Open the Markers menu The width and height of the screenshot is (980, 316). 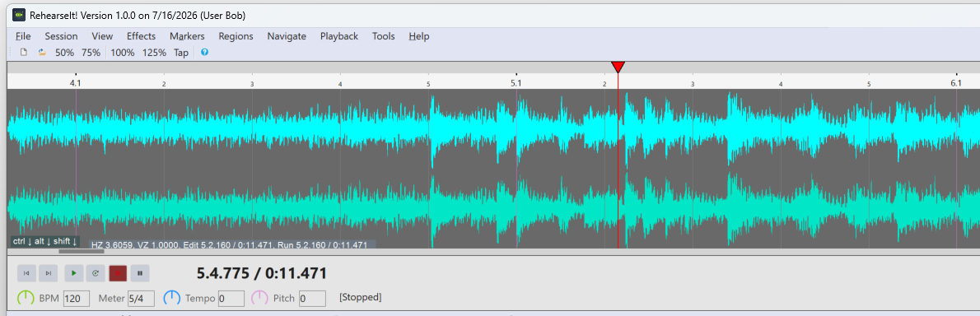187,36
